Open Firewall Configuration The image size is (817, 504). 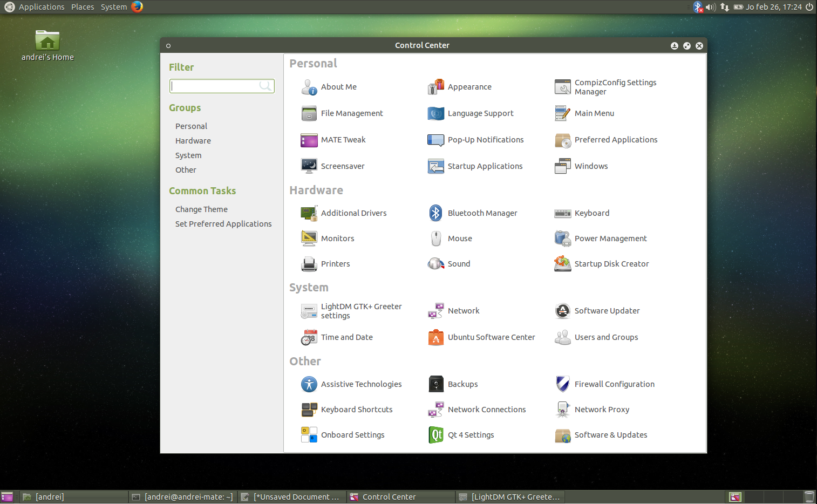[x=614, y=384]
